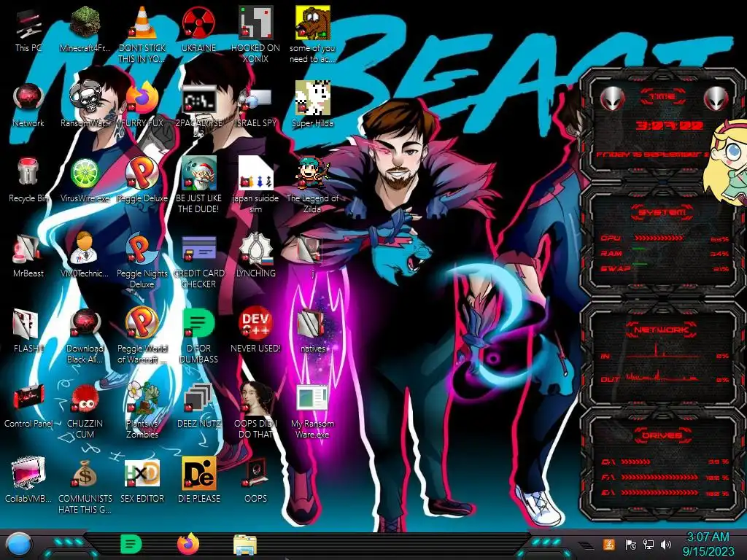
Task: Open the taskbar clock showing 3:07 AM
Action: click(708, 544)
